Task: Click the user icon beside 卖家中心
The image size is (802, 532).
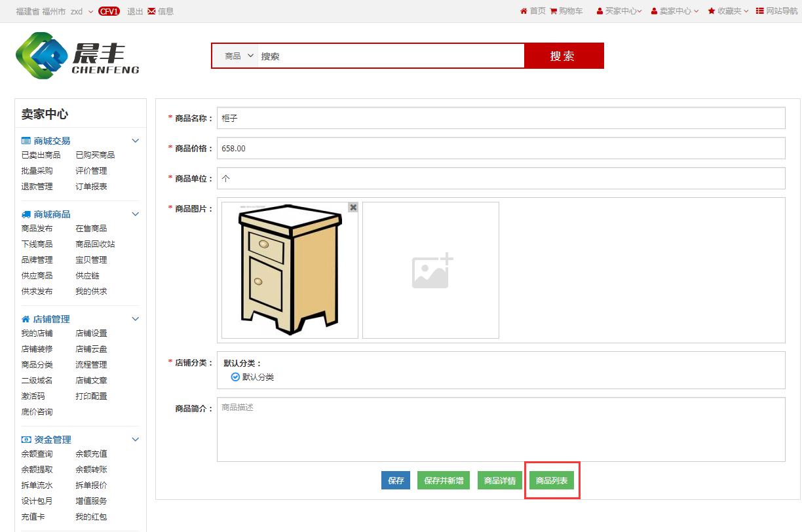Action: point(654,11)
